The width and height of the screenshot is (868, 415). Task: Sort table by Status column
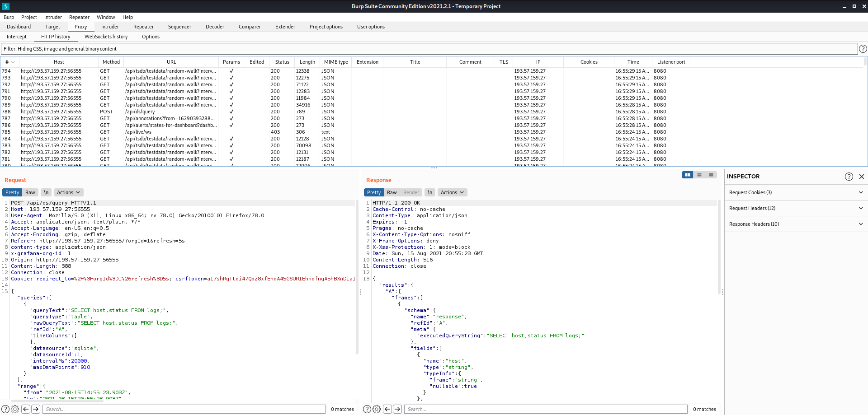click(282, 62)
